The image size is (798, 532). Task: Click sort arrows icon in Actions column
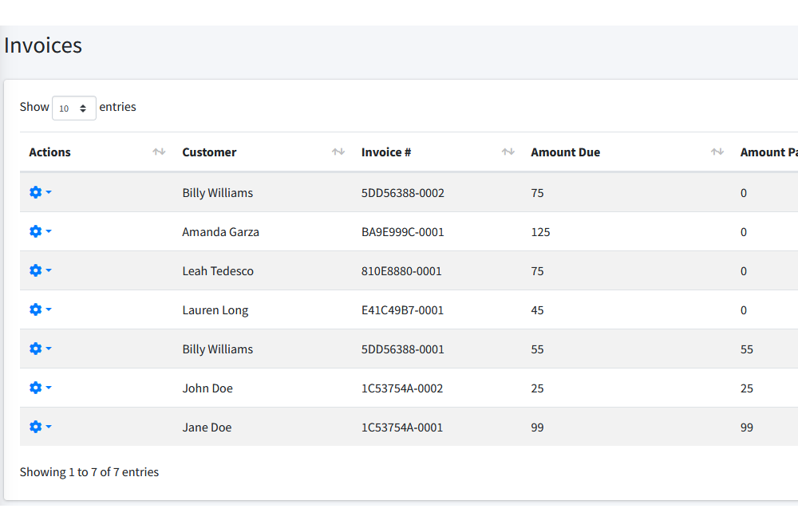[x=159, y=152]
